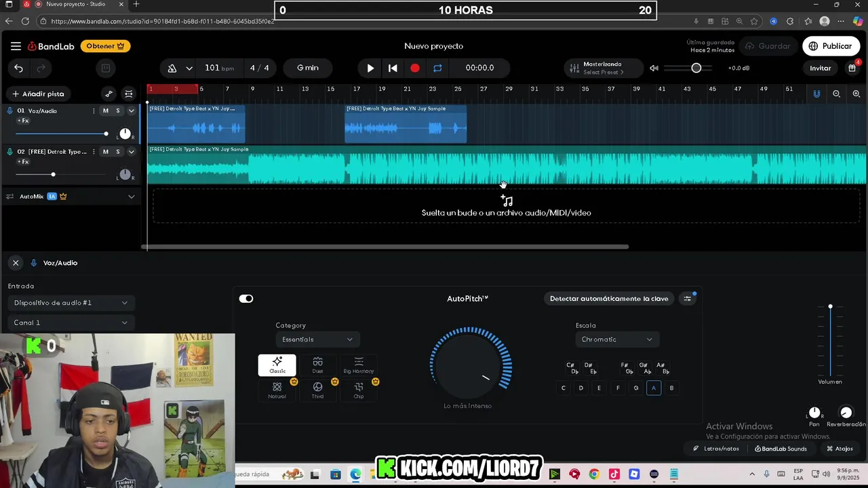The height and width of the screenshot is (488, 868).
Task: Redo the last undone action
Action: pyautogui.click(x=41, y=68)
